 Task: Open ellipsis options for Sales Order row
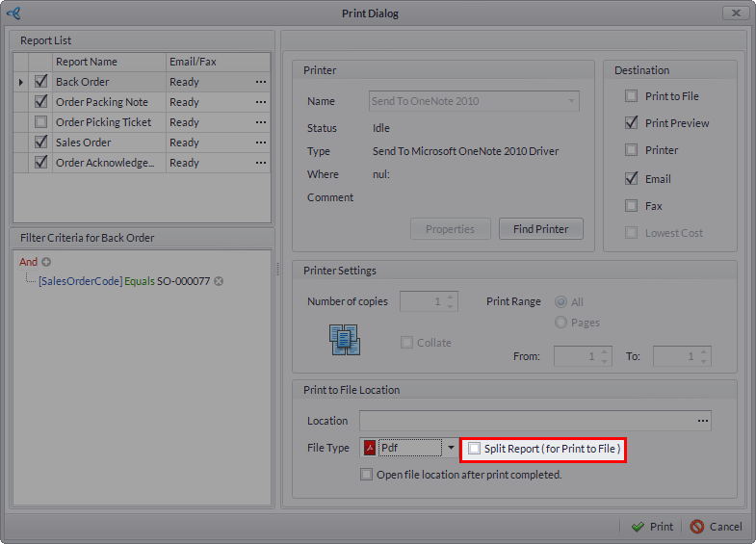(x=261, y=142)
